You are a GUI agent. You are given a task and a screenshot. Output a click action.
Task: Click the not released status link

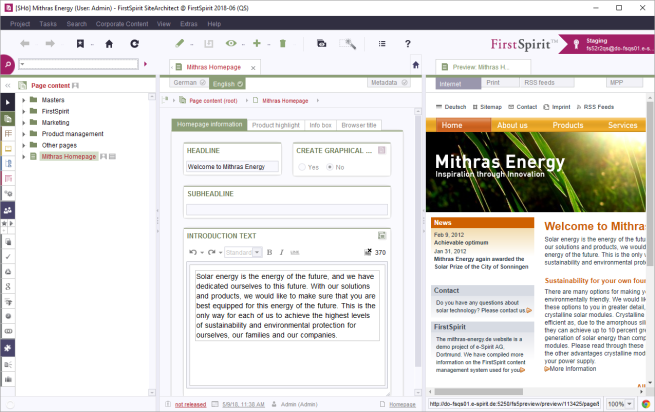pyautogui.click(x=190, y=404)
